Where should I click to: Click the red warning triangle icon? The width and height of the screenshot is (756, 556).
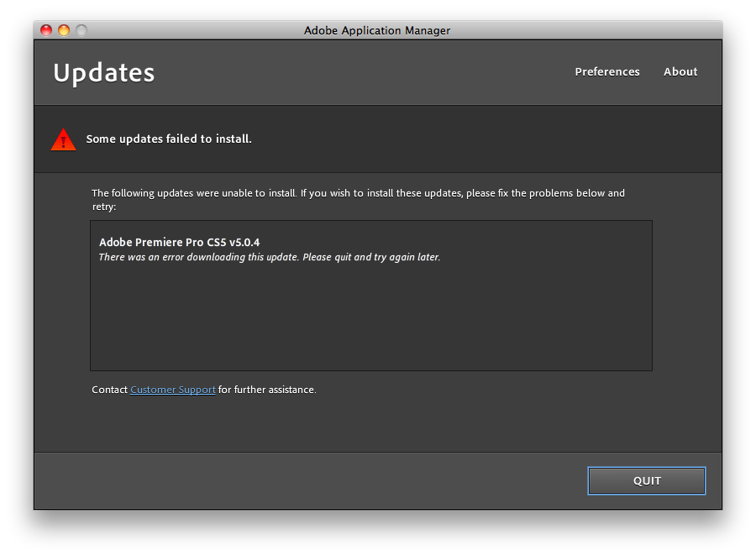(63, 140)
